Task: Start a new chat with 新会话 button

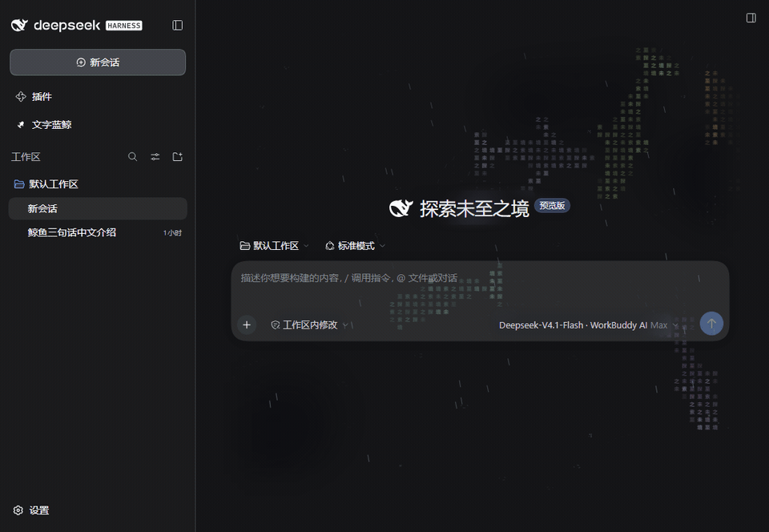Action: (x=98, y=62)
